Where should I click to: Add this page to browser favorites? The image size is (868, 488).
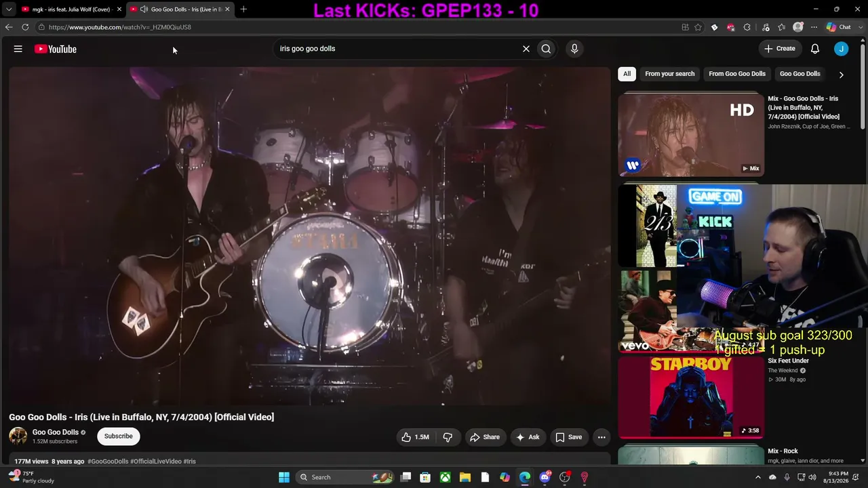coord(698,27)
